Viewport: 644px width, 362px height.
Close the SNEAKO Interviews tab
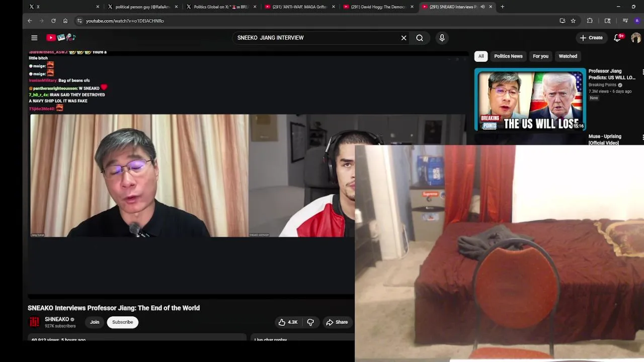click(x=491, y=7)
